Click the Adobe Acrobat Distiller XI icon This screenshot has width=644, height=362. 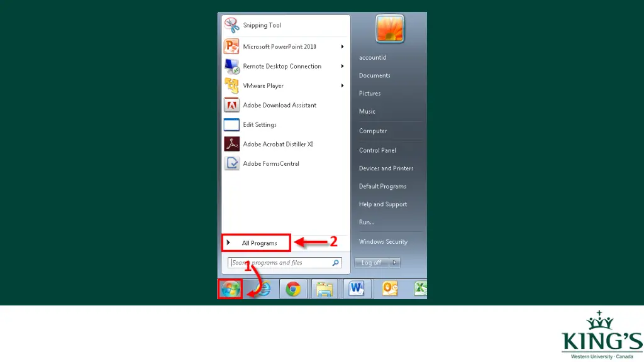(x=231, y=144)
